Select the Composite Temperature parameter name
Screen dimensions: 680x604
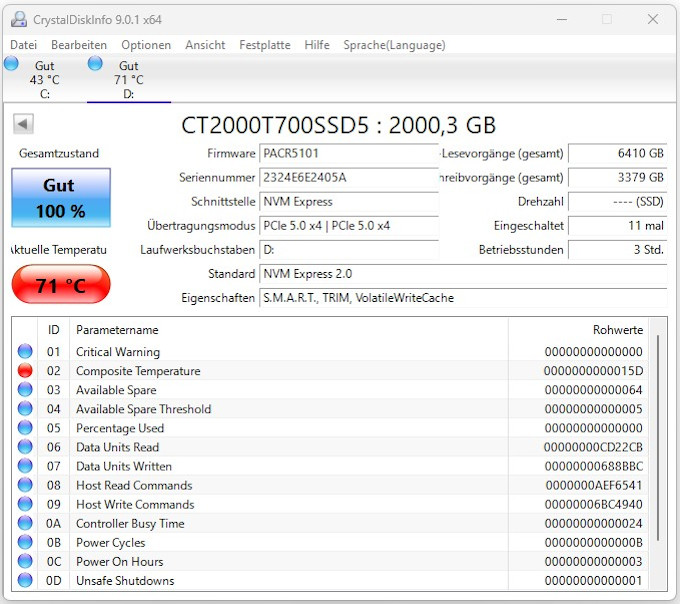(x=138, y=371)
